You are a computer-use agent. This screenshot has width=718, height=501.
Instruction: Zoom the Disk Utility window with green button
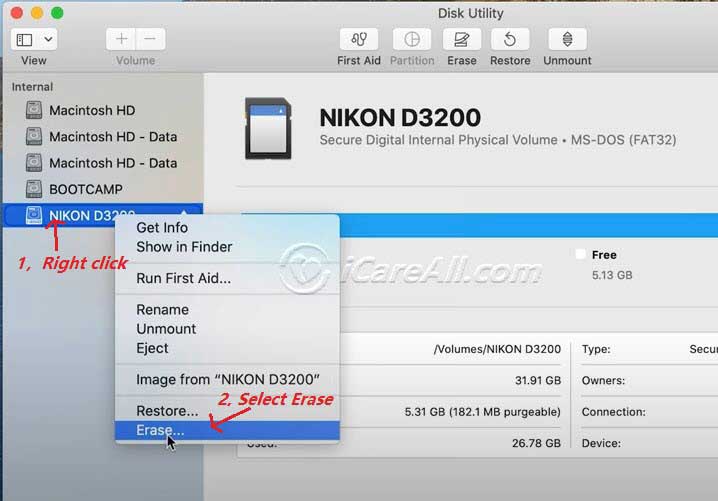(57, 12)
